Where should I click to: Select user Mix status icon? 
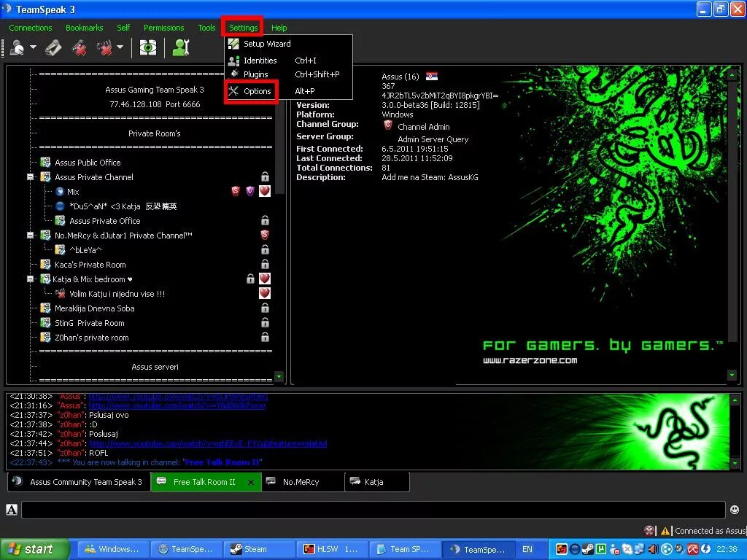pyautogui.click(x=60, y=192)
